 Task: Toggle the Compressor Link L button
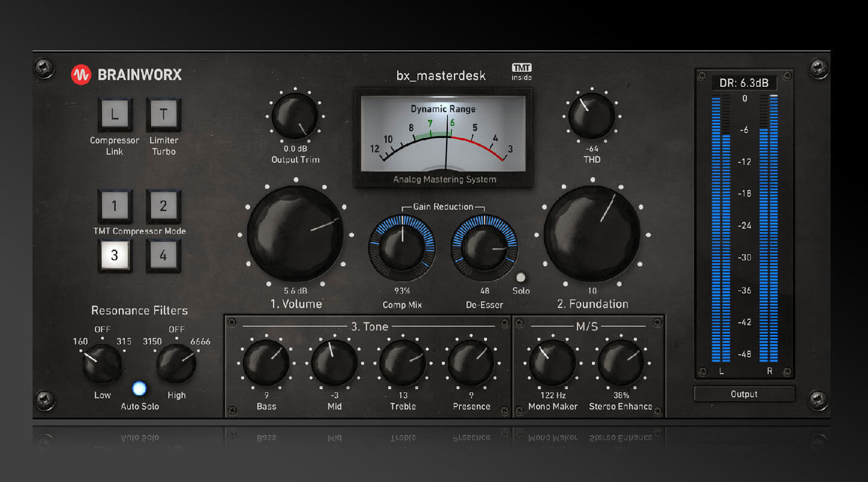115,114
